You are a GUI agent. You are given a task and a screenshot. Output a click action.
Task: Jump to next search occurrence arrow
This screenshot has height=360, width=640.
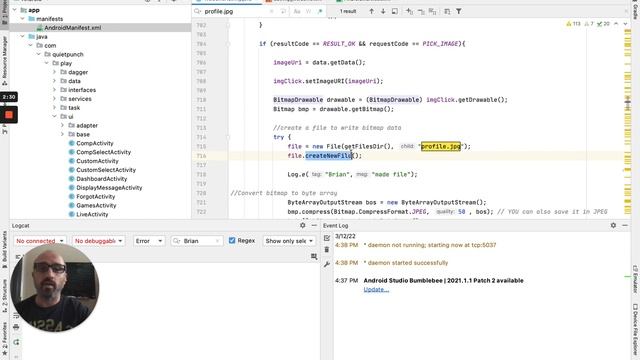pos(383,11)
